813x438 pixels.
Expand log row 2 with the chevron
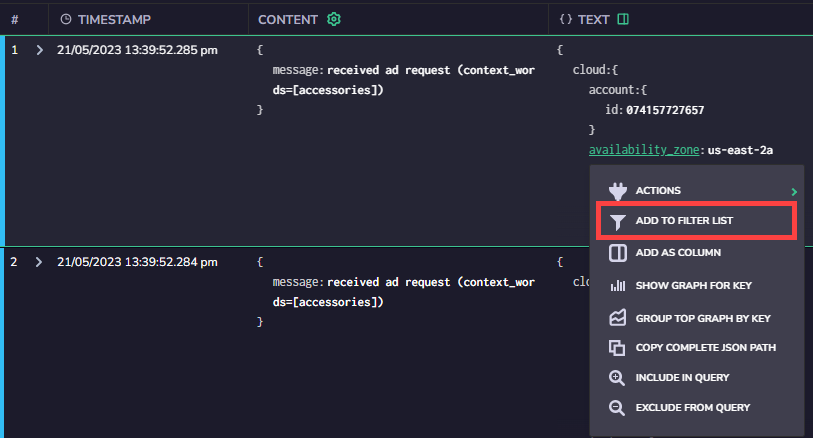click(x=39, y=262)
